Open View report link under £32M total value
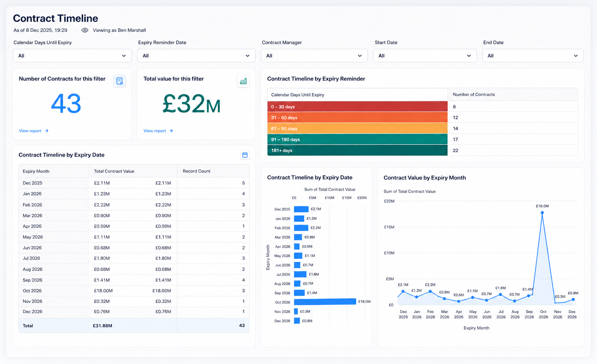The image size is (597, 364). pos(158,131)
